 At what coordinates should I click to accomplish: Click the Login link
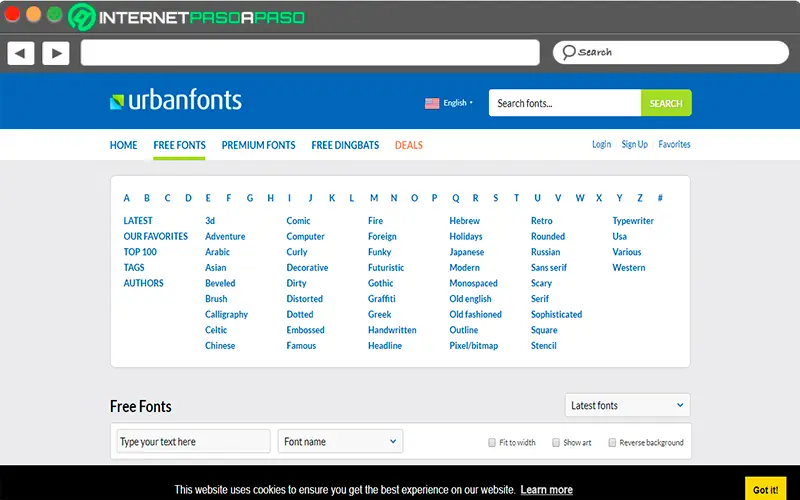point(601,144)
